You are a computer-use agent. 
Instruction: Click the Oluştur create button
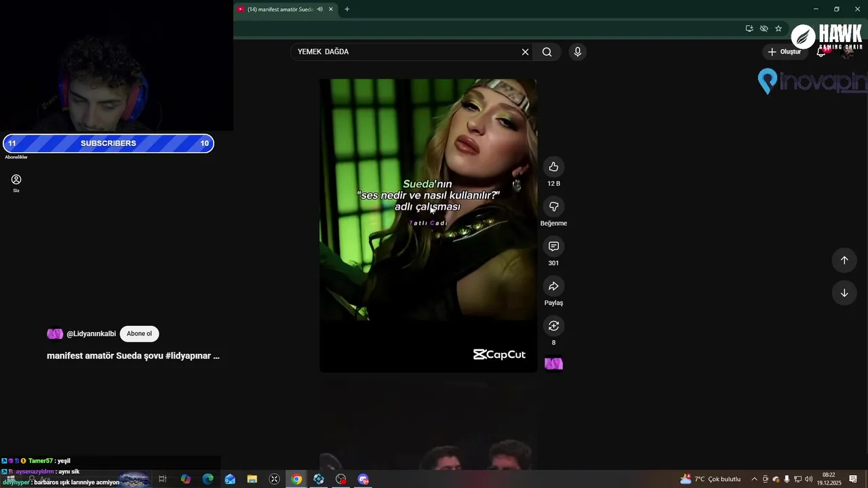784,52
